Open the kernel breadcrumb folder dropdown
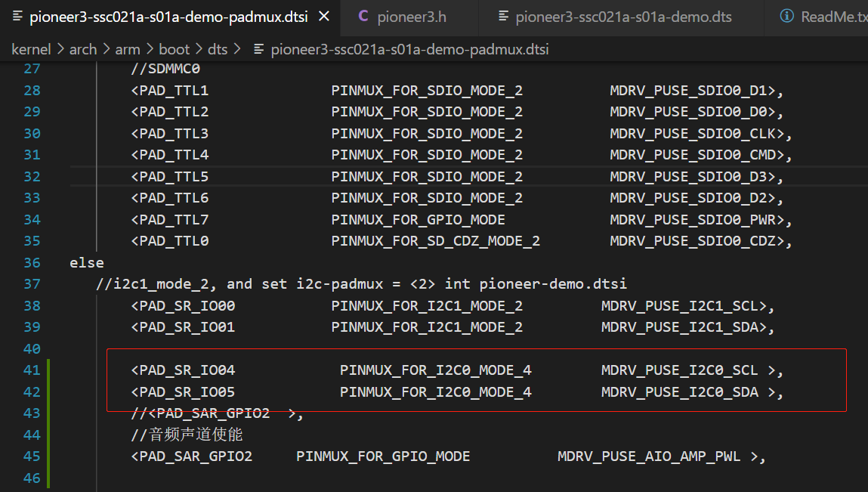 (31, 49)
